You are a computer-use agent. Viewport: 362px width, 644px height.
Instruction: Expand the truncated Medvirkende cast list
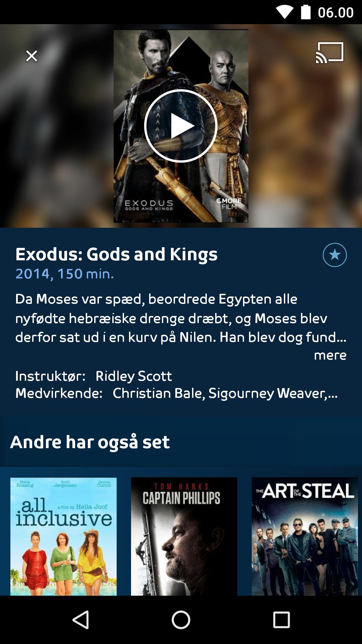(x=225, y=393)
